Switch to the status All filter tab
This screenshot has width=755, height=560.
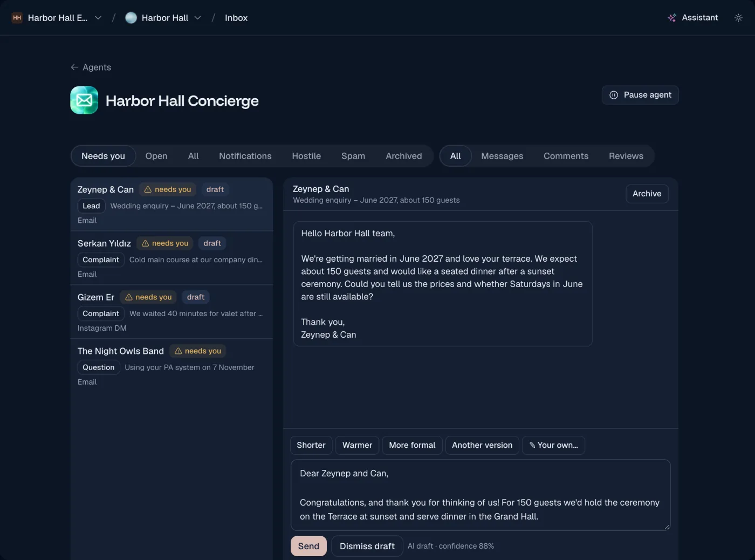(x=193, y=156)
